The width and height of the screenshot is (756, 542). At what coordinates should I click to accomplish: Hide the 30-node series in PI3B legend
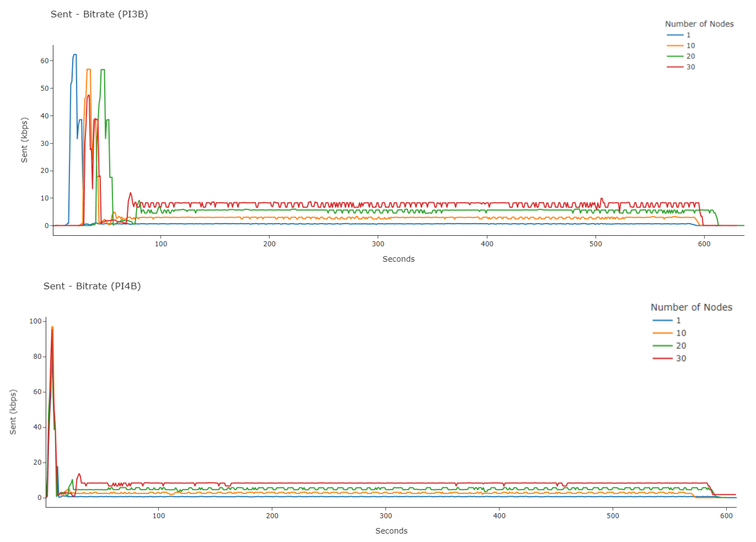(x=690, y=67)
